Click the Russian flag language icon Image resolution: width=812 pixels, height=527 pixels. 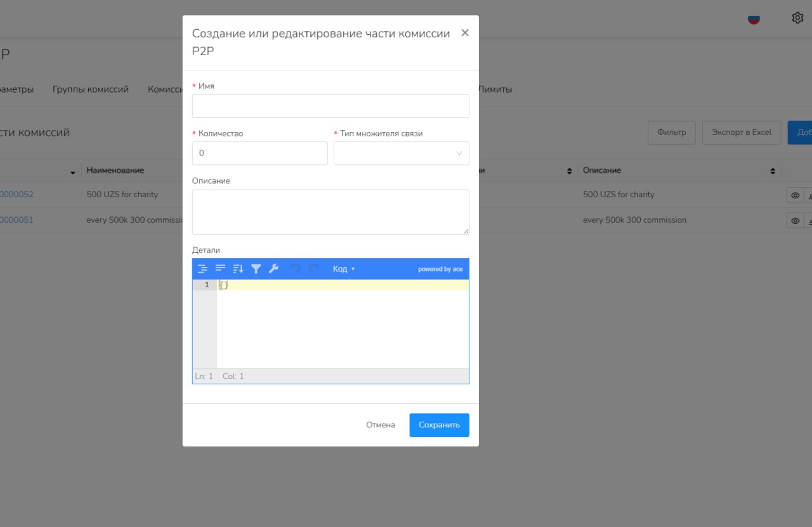click(x=754, y=18)
